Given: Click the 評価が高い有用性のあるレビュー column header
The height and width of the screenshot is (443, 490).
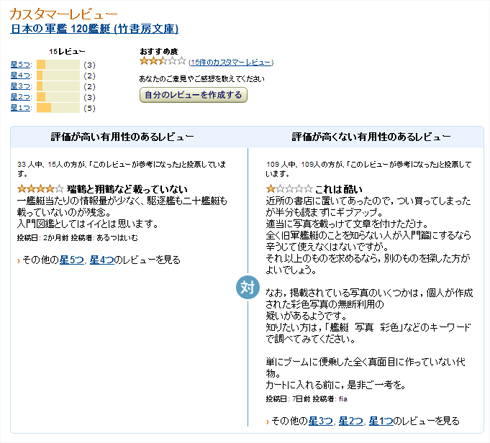Looking at the screenshot, I should coord(122,137).
